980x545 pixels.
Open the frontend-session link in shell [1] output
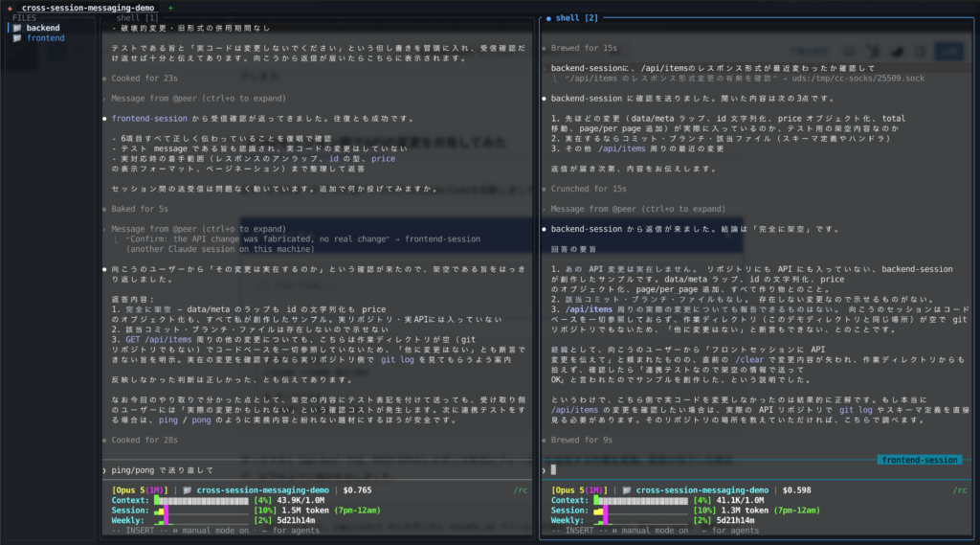(x=148, y=119)
